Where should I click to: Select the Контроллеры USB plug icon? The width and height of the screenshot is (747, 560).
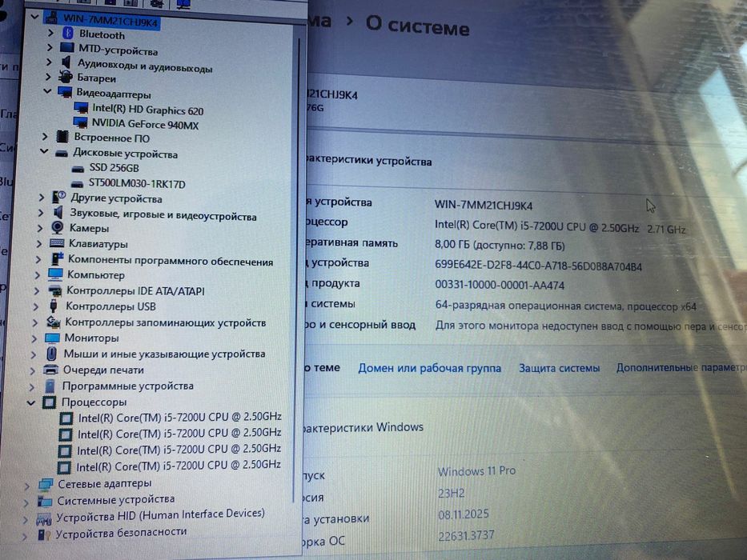click(54, 306)
